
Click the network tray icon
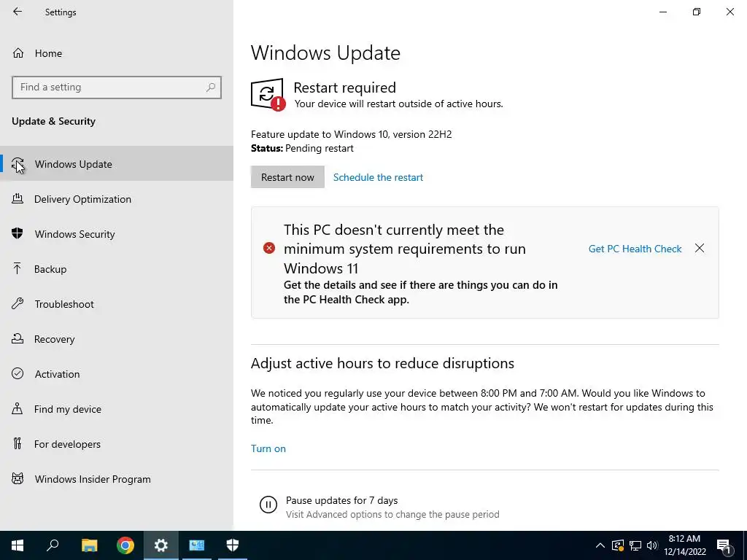[x=635, y=545]
